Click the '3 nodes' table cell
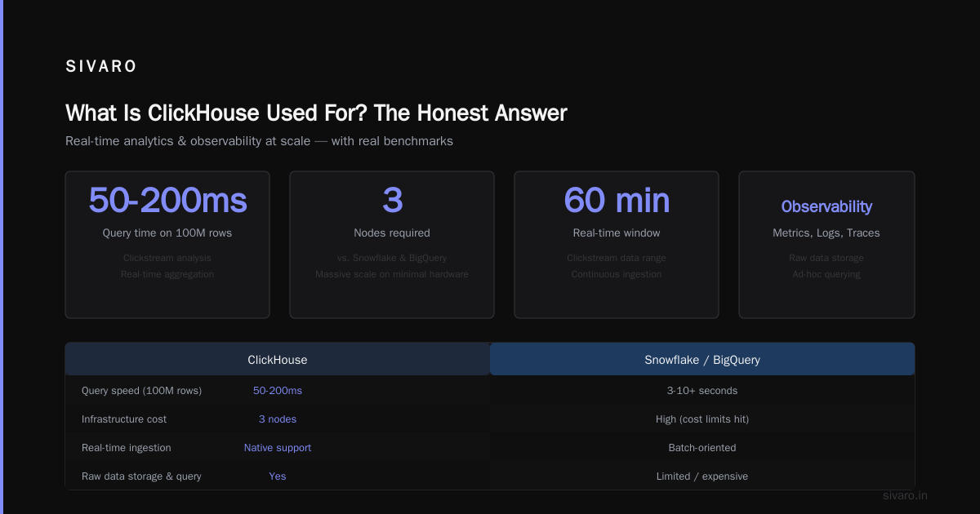Screen dimensions: 980x514 [278, 419]
